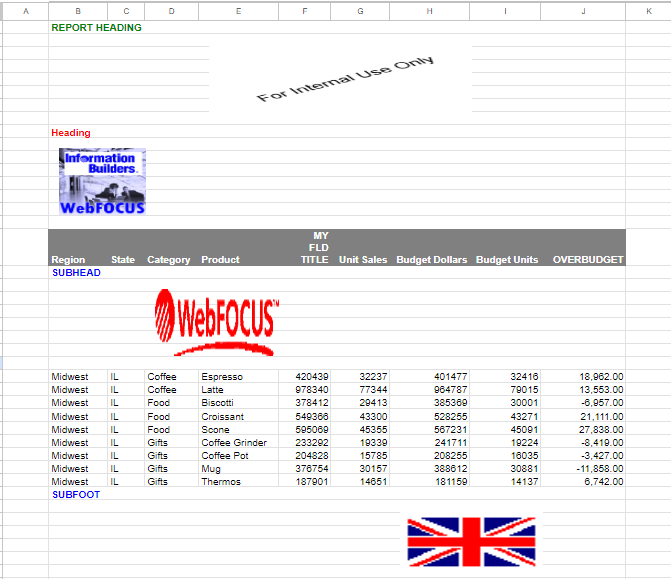
Task: Select the red WebFOCUS logo image
Action: (217, 322)
